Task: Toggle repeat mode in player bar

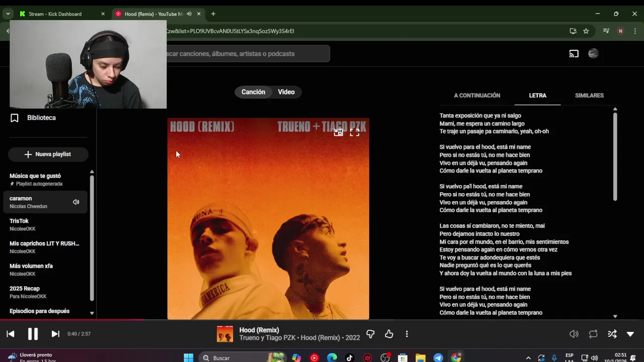Action: (593, 334)
